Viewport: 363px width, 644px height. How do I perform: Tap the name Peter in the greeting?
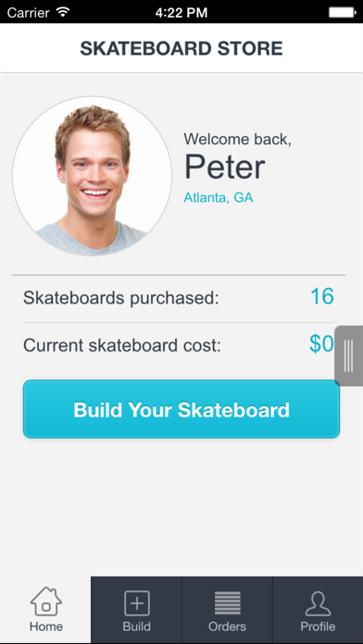(x=224, y=167)
